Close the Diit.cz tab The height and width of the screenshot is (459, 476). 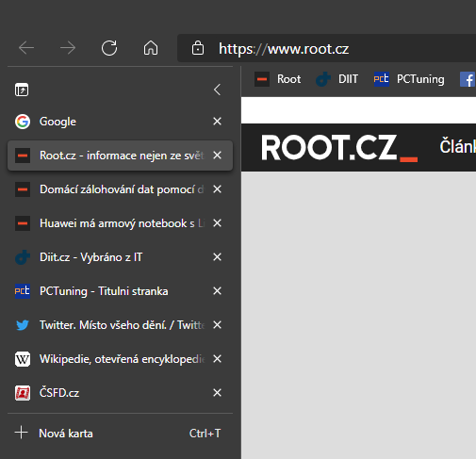click(x=217, y=257)
